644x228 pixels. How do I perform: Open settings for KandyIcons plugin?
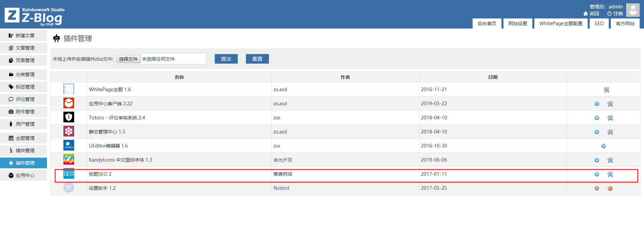tap(610, 160)
